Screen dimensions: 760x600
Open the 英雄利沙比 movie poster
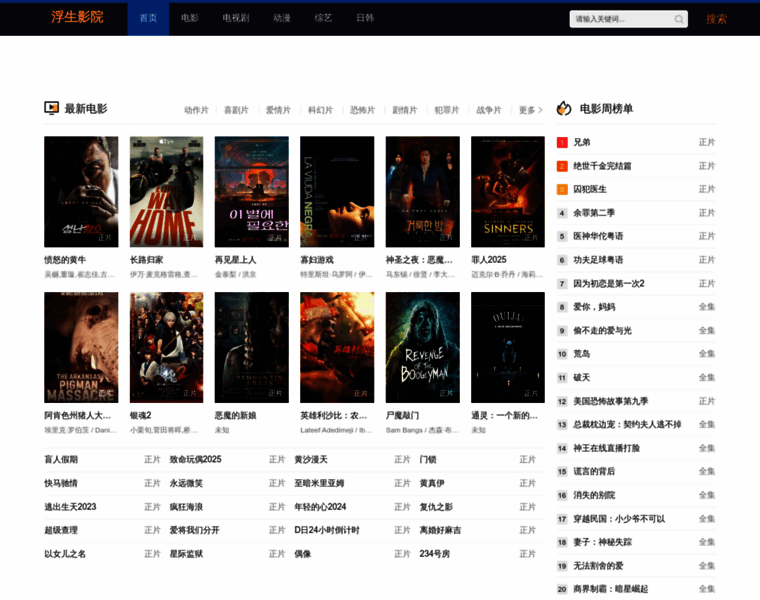337,347
